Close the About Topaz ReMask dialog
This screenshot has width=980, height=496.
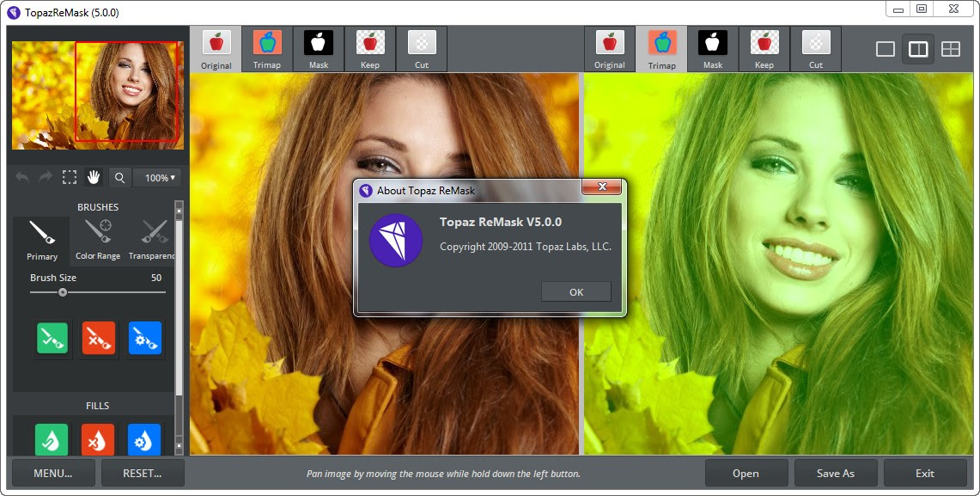click(x=602, y=187)
